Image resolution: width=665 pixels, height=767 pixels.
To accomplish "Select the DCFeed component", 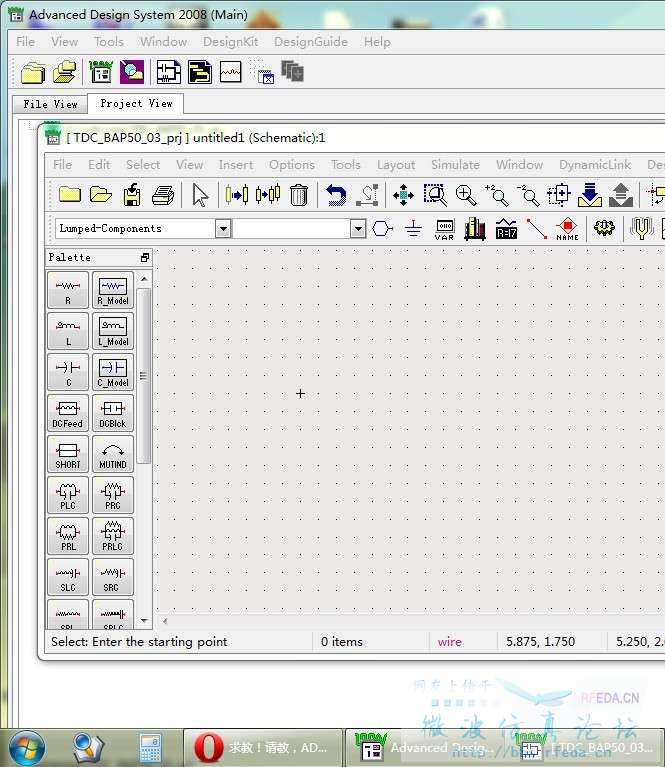I will pos(68,414).
